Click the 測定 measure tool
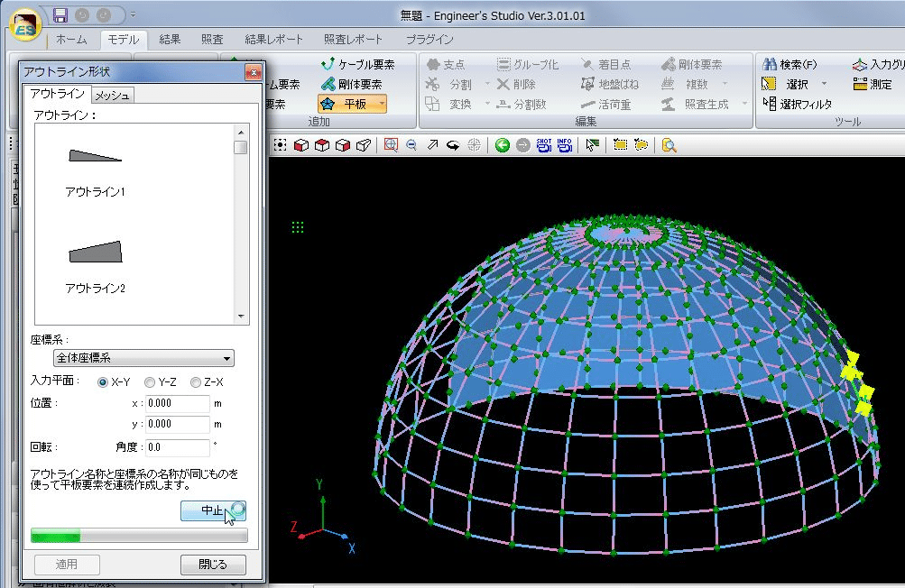The image size is (905, 588). click(872, 85)
